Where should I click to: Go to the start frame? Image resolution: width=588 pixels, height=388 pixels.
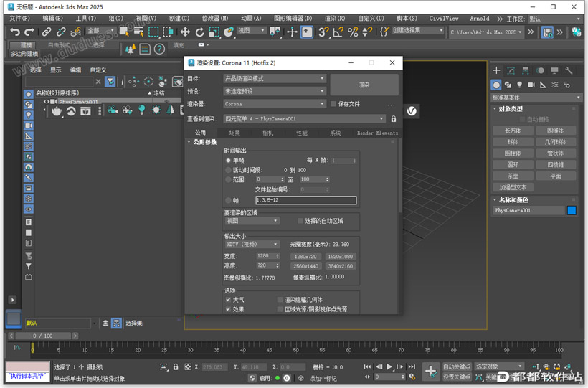(x=367, y=366)
